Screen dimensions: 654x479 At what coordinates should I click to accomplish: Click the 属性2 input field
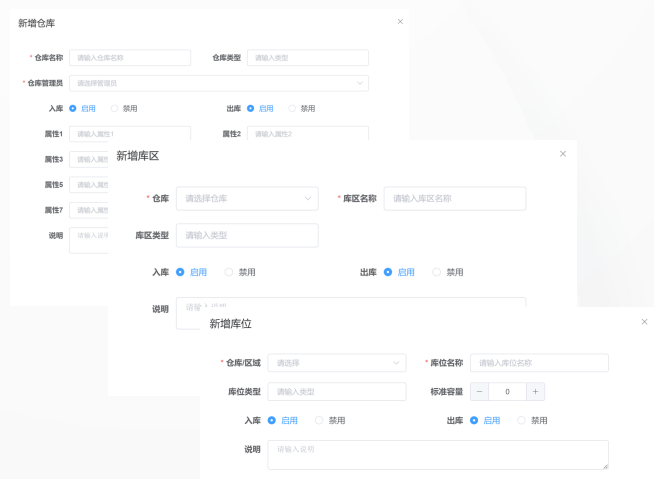point(307,134)
